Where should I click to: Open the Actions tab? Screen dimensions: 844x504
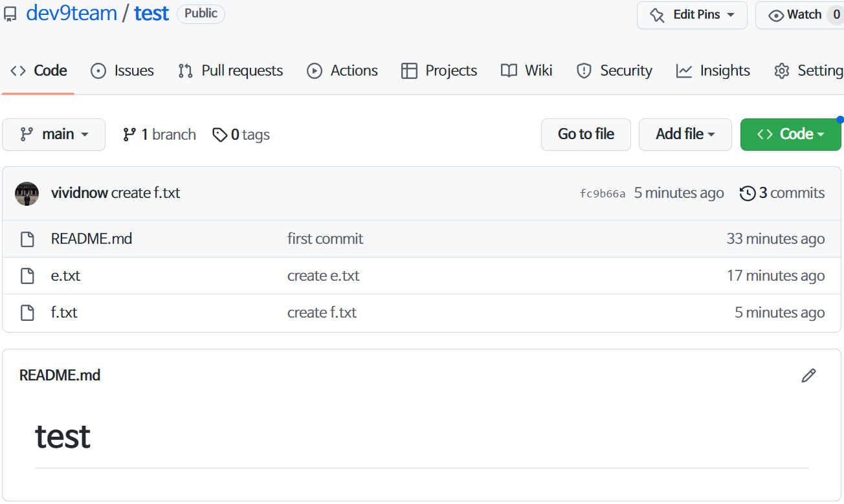pyautogui.click(x=342, y=71)
